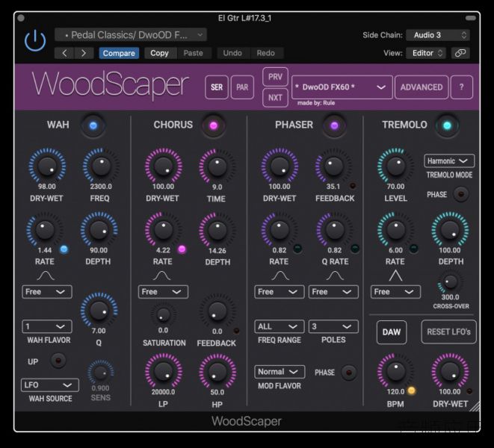
Task: Click the Copy button
Action: tap(159, 53)
